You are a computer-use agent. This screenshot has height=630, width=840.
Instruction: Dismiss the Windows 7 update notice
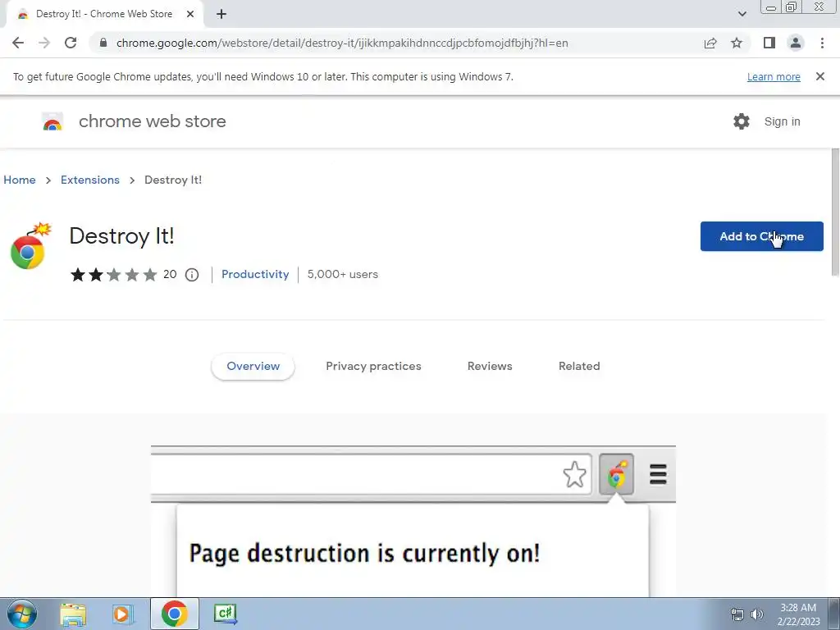(819, 76)
